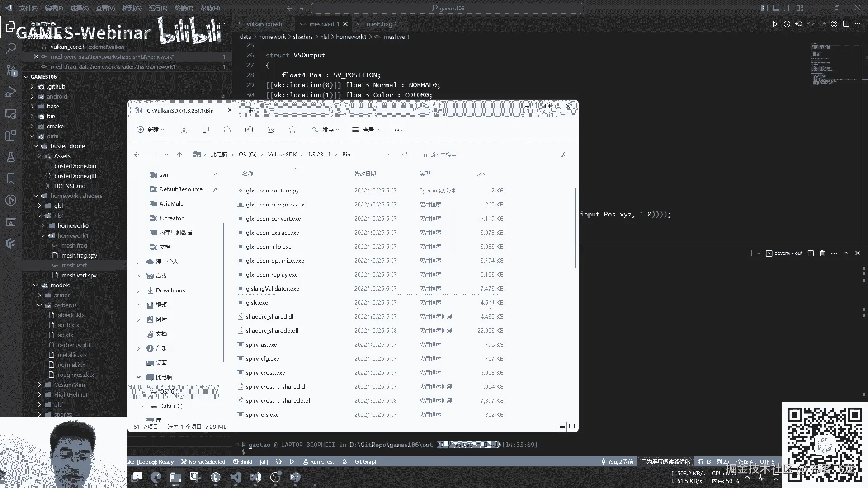Switch to details list view in Explorer
868x488 pixels.
562,427
